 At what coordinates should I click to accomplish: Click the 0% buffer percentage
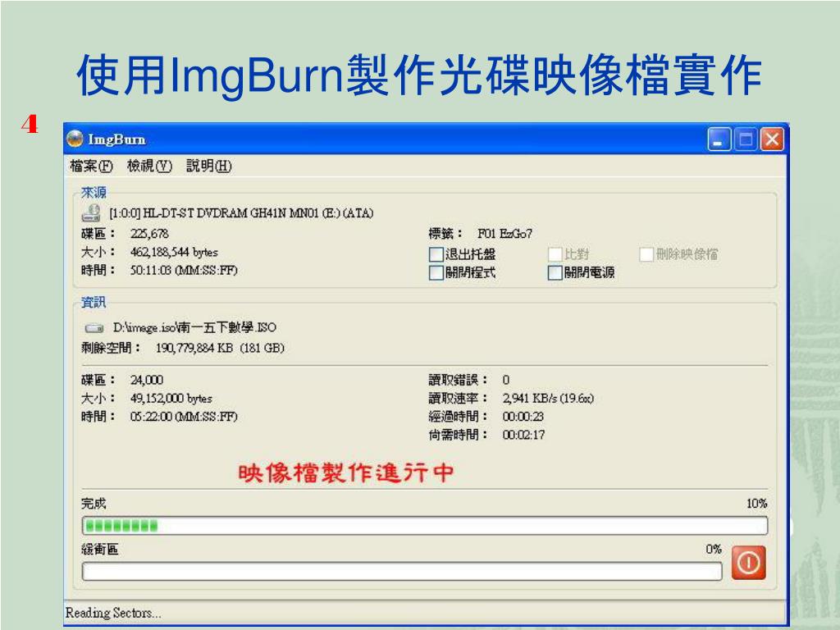click(x=714, y=549)
